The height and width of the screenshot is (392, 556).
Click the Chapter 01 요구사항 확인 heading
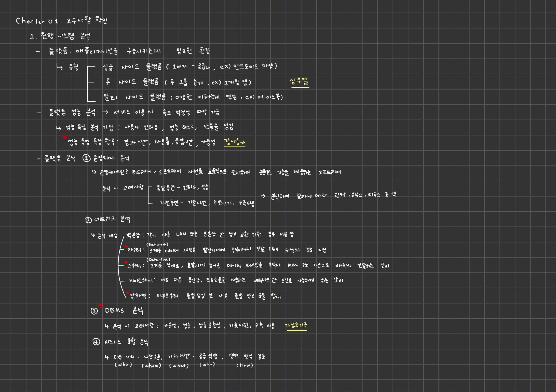[61, 20]
